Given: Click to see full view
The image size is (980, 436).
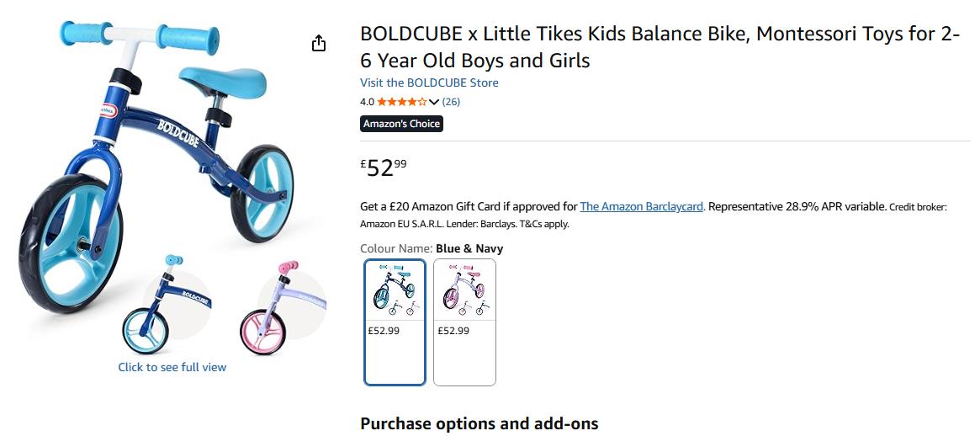Looking at the screenshot, I should (172, 367).
